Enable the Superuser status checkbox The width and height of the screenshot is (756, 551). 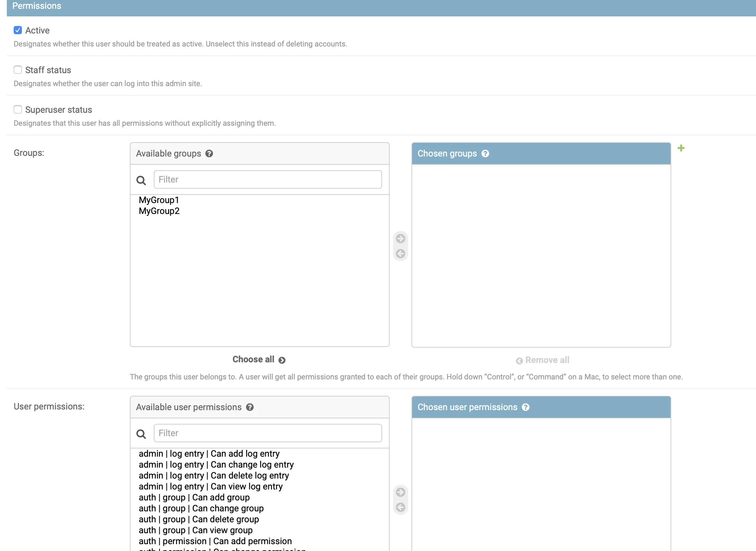(18, 109)
